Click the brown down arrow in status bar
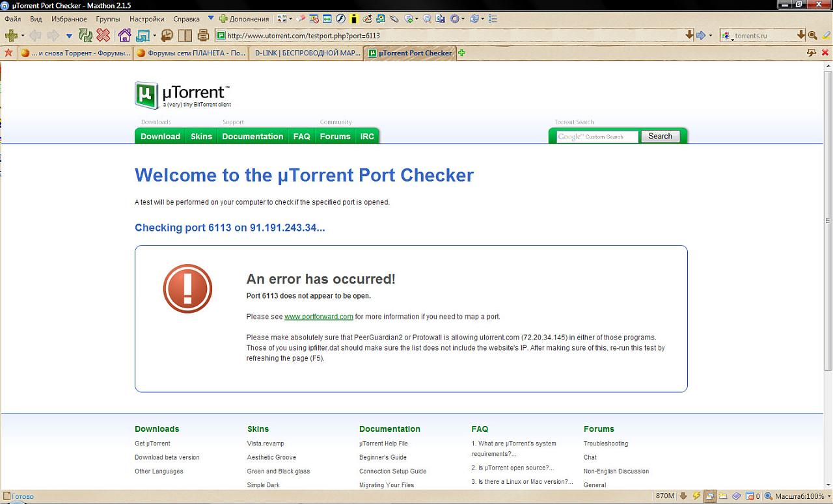Viewport: 833px width, 504px height. pos(683,496)
